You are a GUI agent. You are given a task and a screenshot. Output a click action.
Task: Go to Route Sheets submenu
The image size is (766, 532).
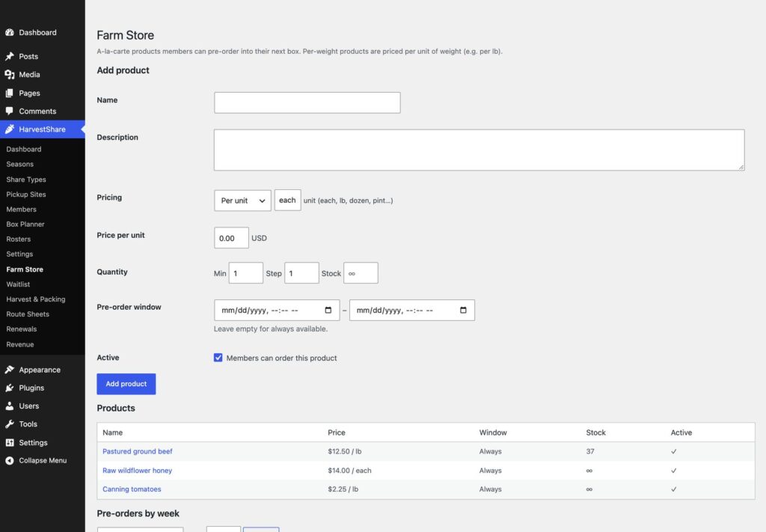click(x=28, y=314)
